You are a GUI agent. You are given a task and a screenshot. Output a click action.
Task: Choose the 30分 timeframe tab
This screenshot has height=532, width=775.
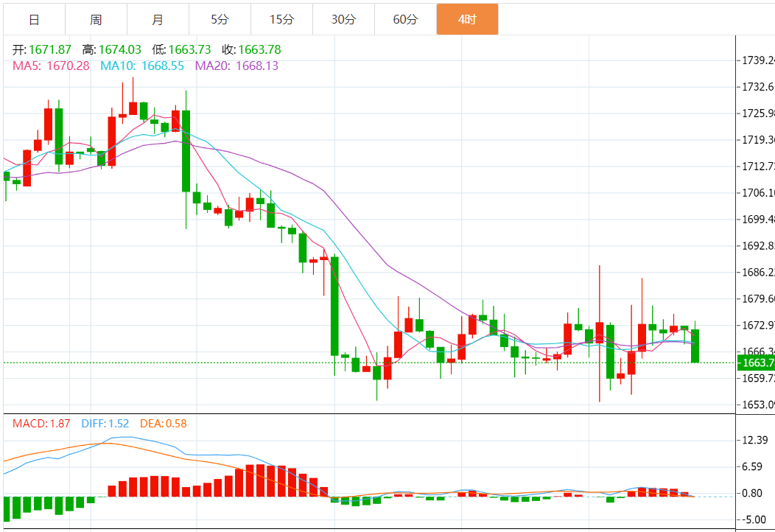tap(343, 19)
